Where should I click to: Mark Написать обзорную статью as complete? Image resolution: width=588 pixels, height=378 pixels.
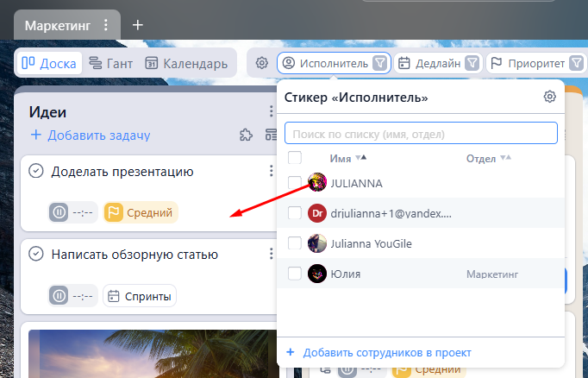pyautogui.click(x=36, y=254)
